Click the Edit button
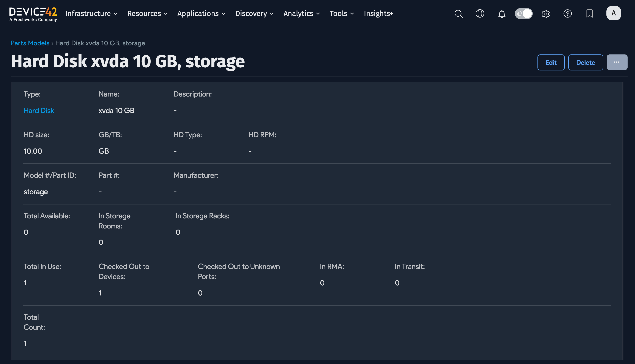Viewport: 635px width, 364px height. click(x=551, y=62)
